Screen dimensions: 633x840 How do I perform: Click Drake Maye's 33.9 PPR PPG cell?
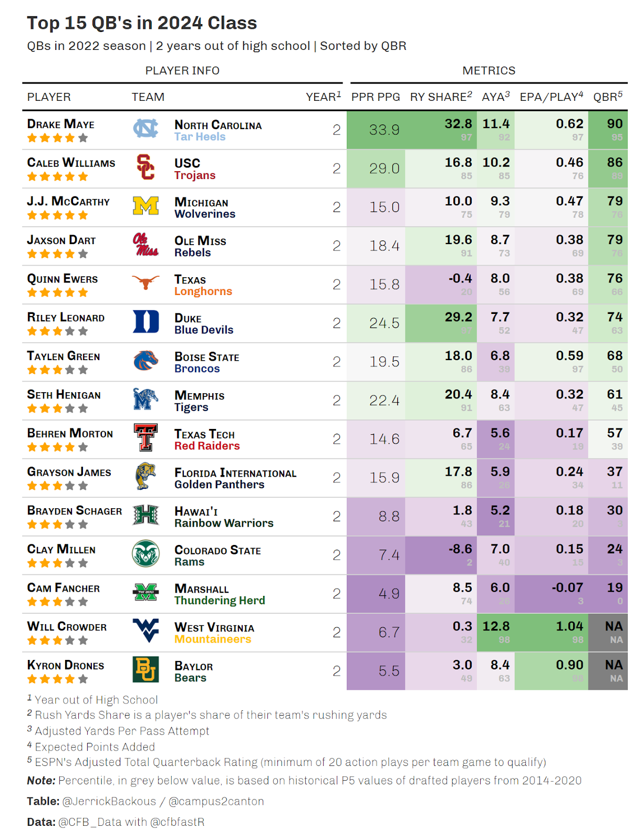click(376, 130)
